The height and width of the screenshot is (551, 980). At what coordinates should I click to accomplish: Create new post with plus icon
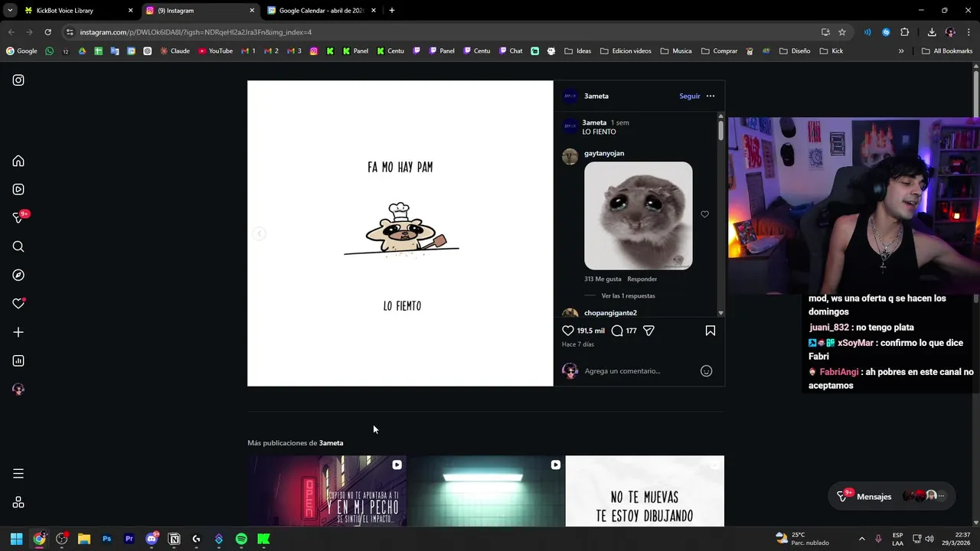(x=18, y=332)
